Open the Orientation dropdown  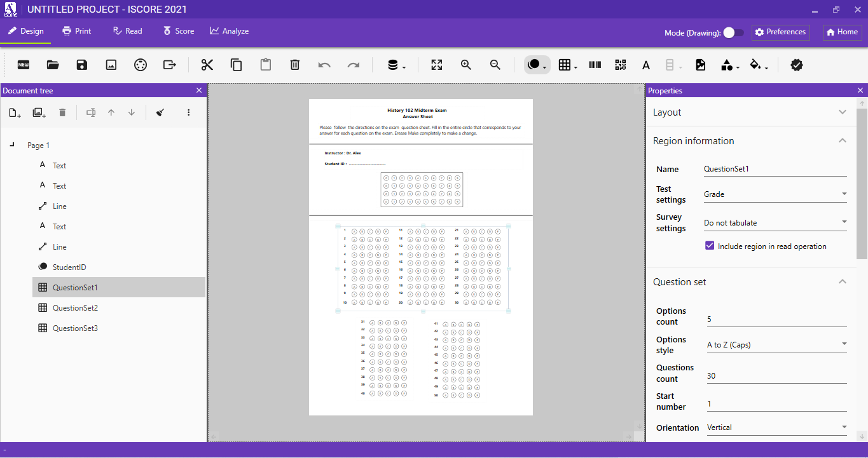click(x=777, y=428)
